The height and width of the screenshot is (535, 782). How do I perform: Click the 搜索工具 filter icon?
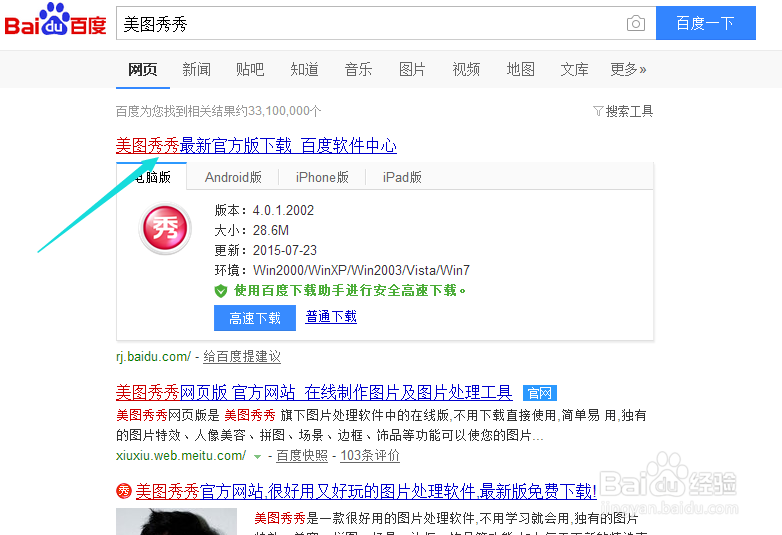point(597,111)
